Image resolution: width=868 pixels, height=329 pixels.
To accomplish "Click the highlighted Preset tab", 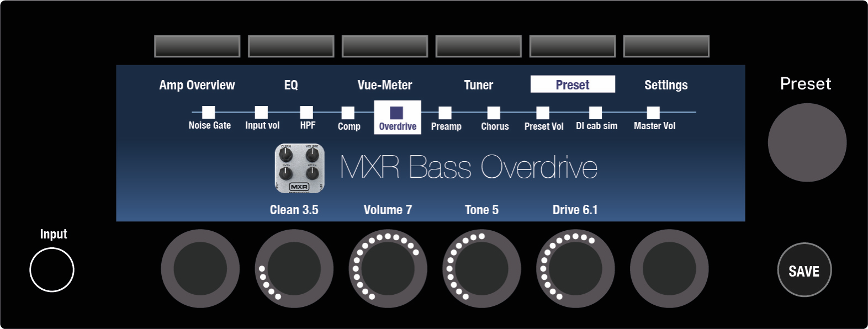I will tap(573, 84).
